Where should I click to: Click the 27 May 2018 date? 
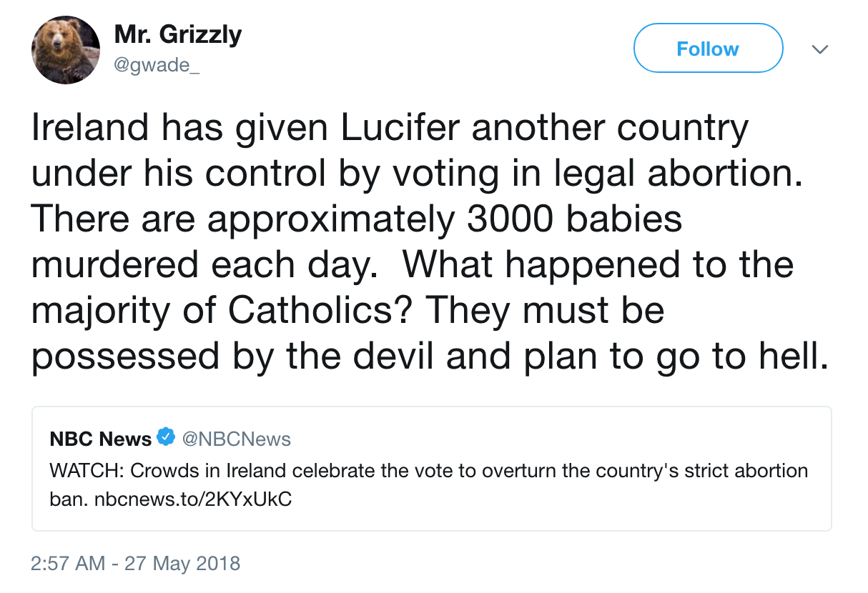[x=182, y=563]
